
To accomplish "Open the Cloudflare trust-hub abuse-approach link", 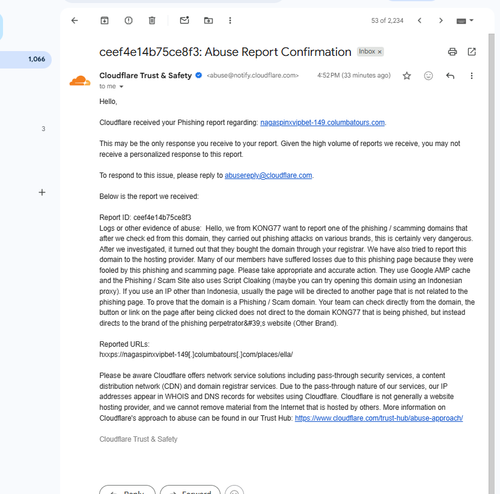I will point(379,418).
